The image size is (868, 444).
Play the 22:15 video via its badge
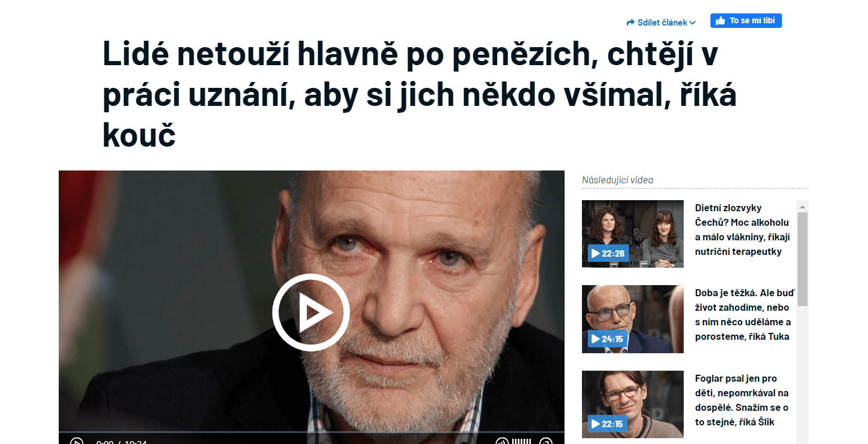[608, 424]
